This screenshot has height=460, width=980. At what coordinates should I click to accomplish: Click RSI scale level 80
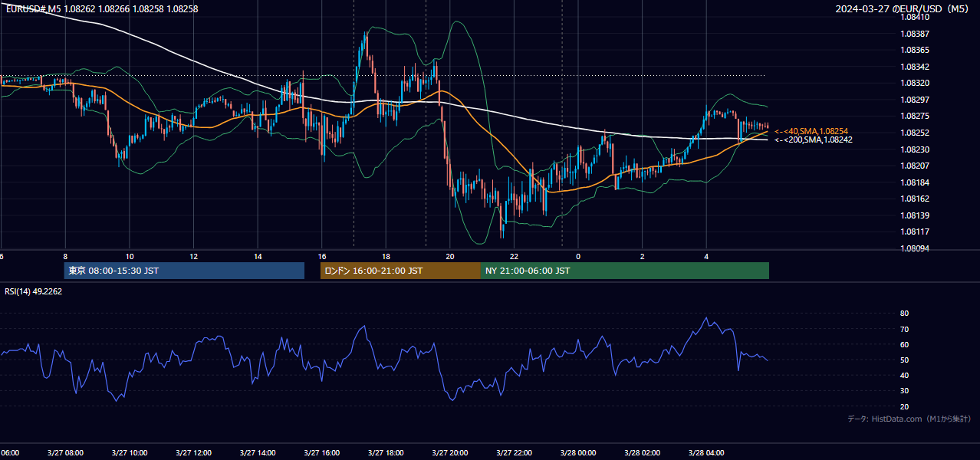click(x=904, y=314)
